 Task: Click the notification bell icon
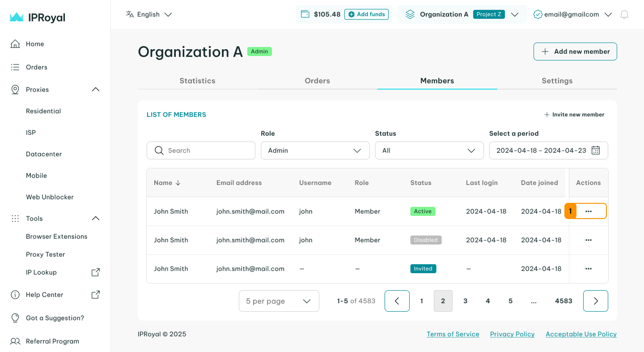[624, 14]
